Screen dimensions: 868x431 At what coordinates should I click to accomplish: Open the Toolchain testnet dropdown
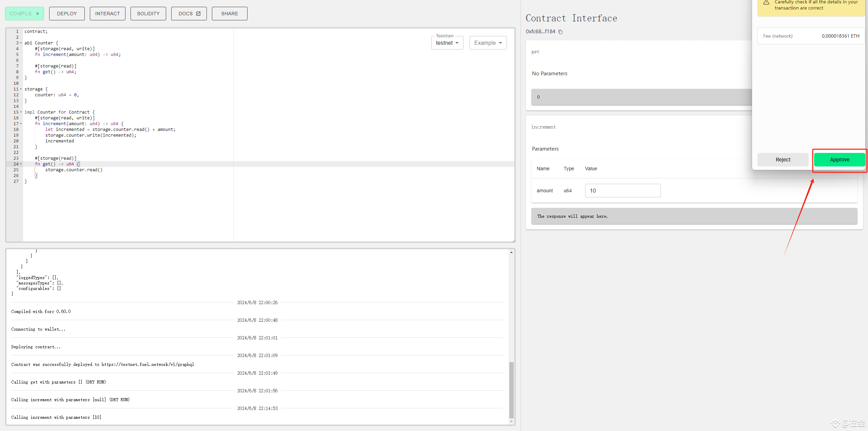(447, 43)
